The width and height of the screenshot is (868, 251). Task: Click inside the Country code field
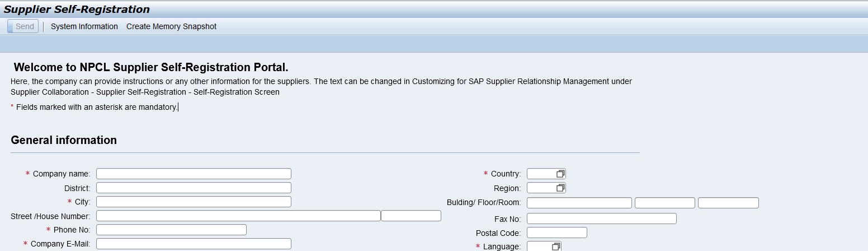(x=541, y=174)
